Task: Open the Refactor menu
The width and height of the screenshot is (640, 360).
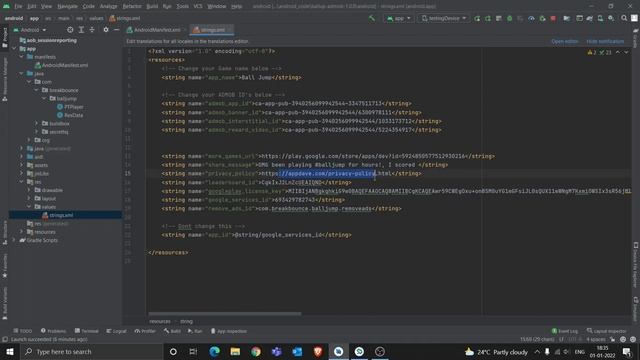Action: click(x=132, y=6)
